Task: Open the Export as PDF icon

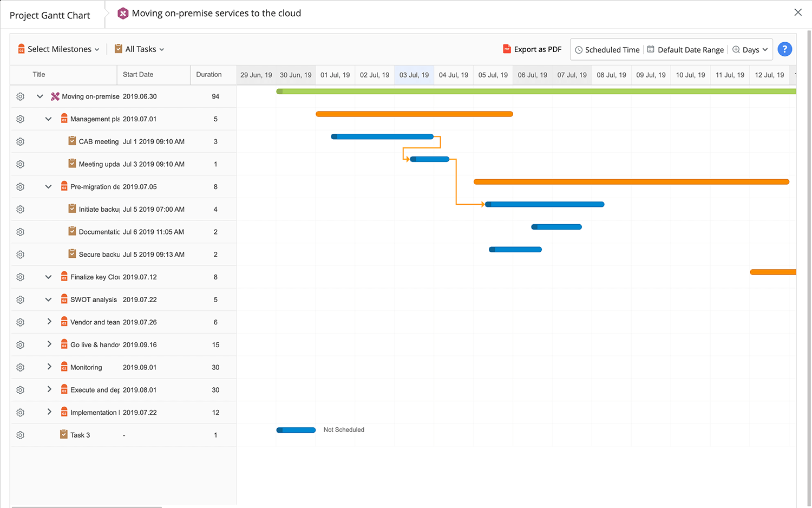Action: (x=507, y=49)
